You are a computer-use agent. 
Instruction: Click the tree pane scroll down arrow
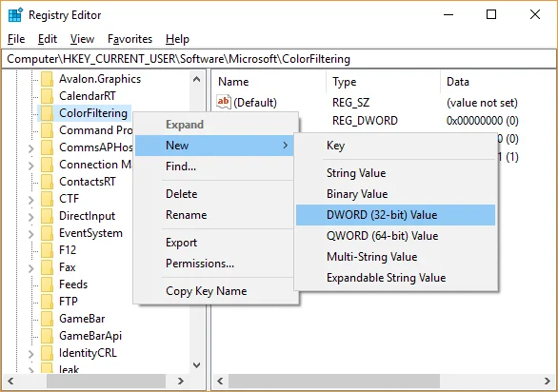[x=196, y=365]
